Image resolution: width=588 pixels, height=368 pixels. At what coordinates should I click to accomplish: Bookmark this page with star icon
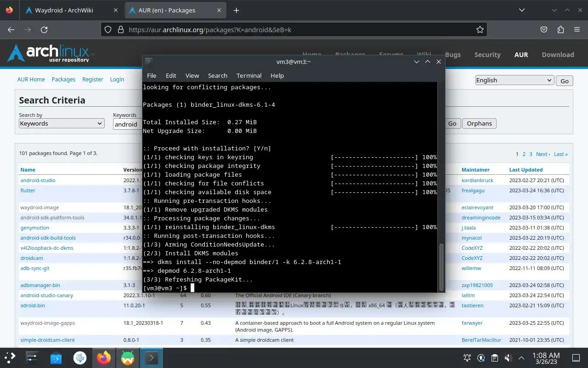[480, 29]
